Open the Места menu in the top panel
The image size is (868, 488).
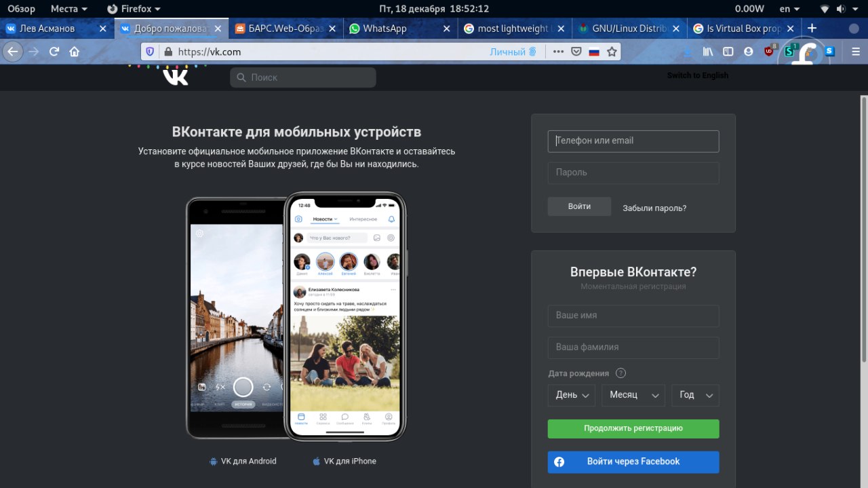point(69,9)
